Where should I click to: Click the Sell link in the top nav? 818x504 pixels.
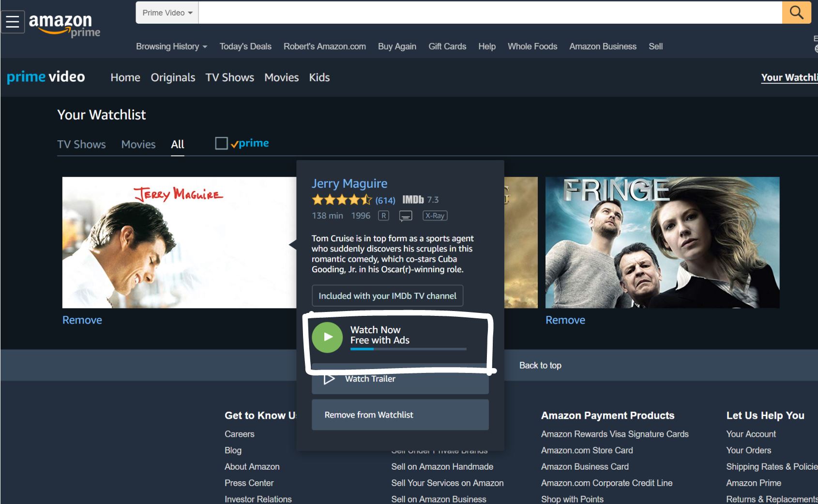coord(656,46)
